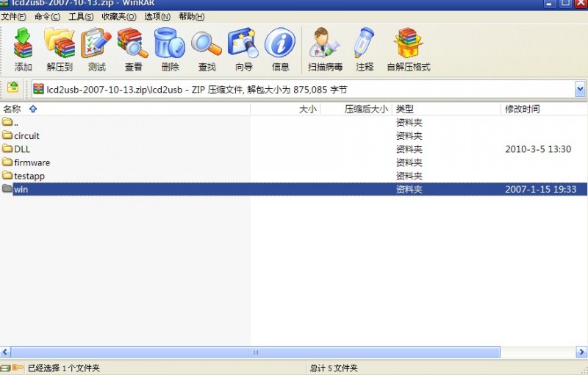Sort by 名称 column header
The width and height of the screenshot is (588, 375).
click(x=12, y=109)
